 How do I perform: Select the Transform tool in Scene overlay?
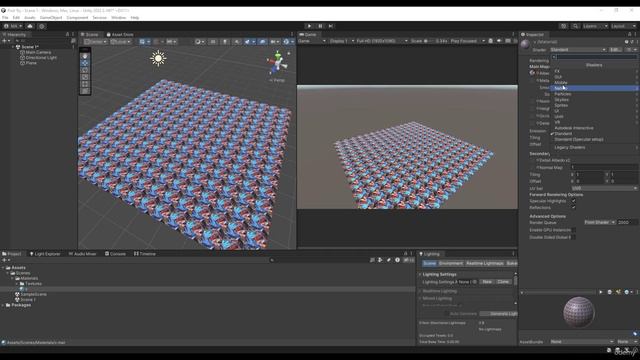click(85, 91)
